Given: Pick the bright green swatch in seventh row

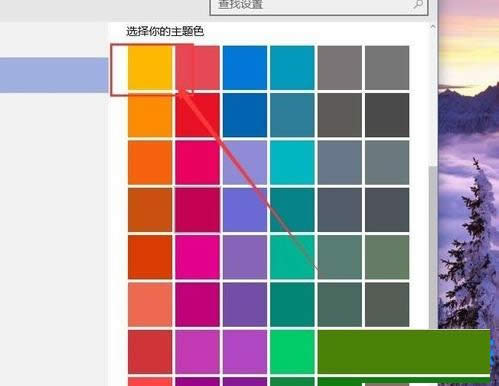Looking at the screenshot, I should pyautogui.click(x=292, y=352).
